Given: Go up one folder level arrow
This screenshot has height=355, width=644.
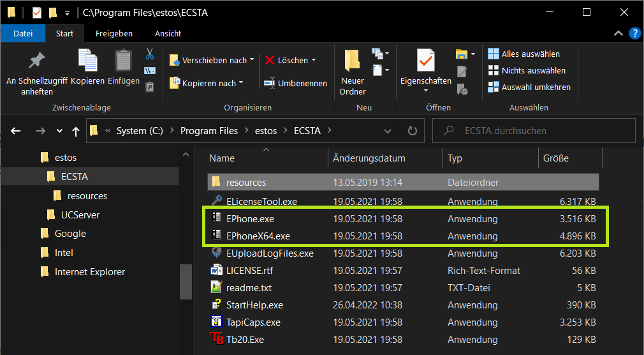Looking at the screenshot, I should pos(76,131).
